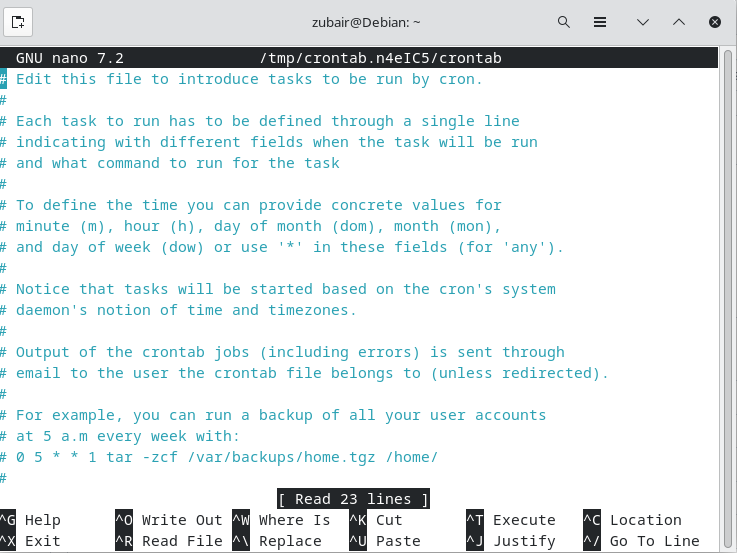
Task: Click the ^G Help shortcut
Action: tap(31, 520)
